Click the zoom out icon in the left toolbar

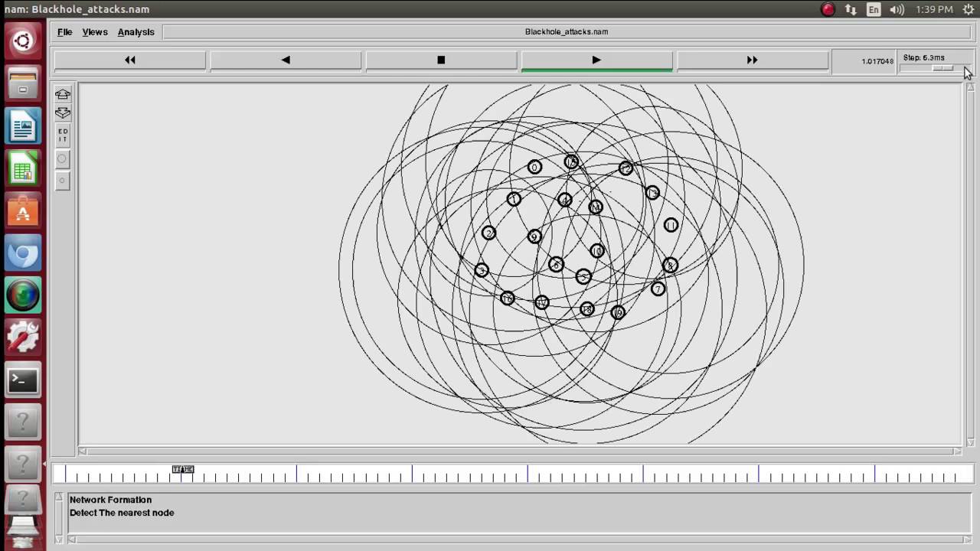tap(63, 113)
